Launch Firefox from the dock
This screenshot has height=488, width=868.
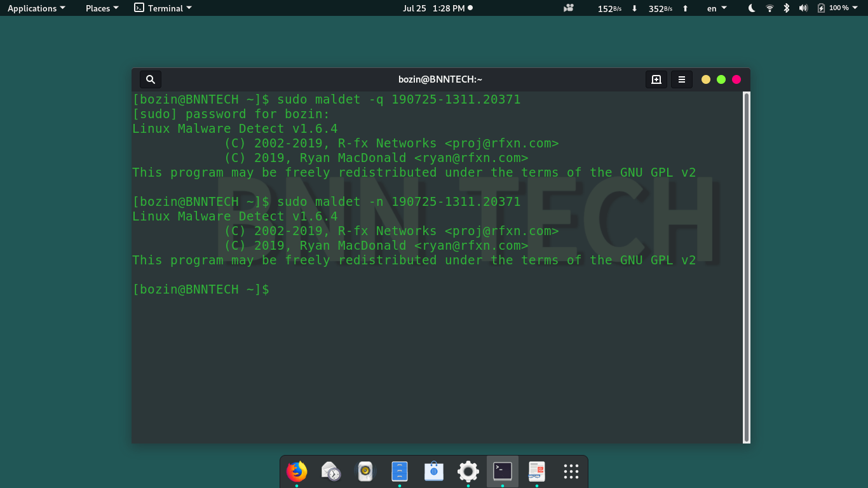tap(296, 471)
